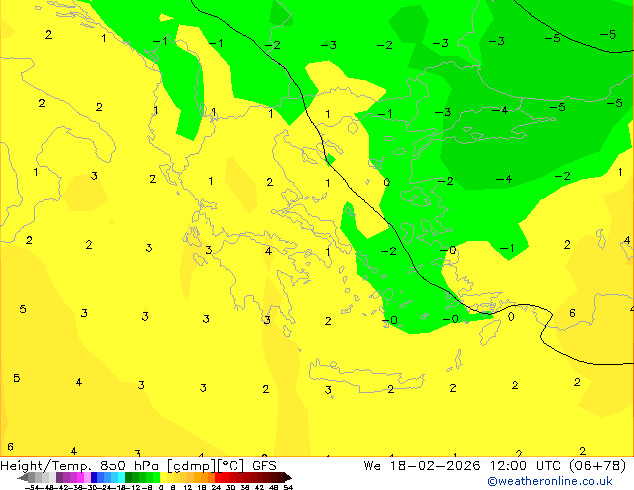Pick the dark blue legend swatch at -30
Viewport: 634px width, 490px height.
pyautogui.click(x=94, y=477)
